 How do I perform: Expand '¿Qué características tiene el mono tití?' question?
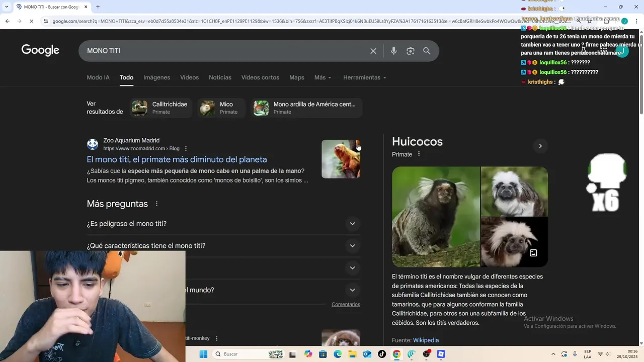[x=223, y=246]
